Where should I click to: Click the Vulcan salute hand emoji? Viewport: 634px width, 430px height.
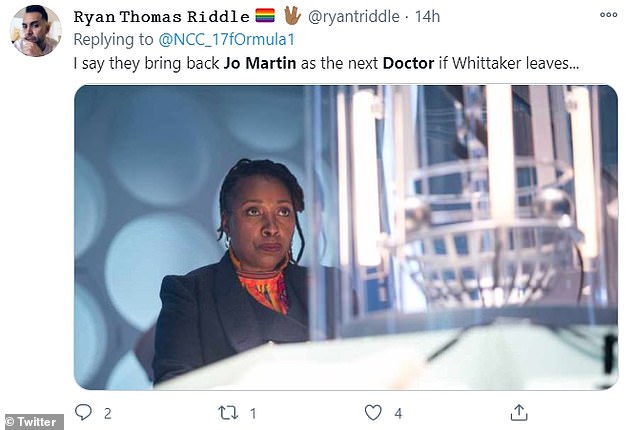pos(292,15)
